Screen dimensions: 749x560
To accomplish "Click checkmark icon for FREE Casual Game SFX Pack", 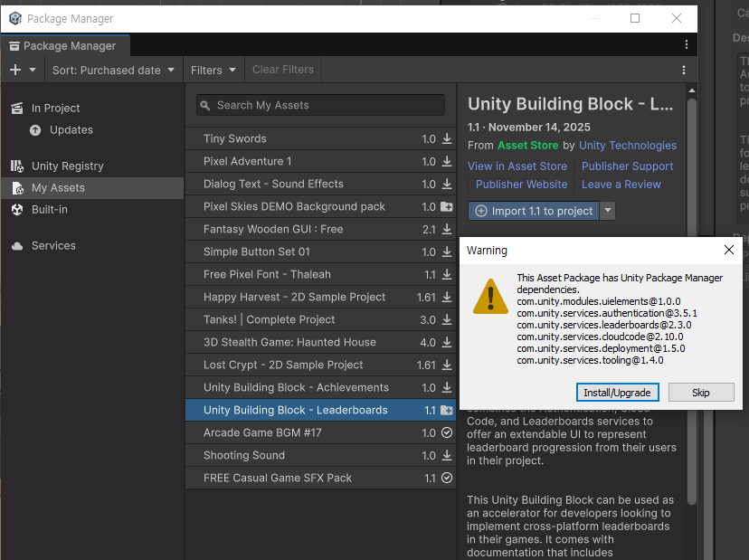I will pos(447,478).
